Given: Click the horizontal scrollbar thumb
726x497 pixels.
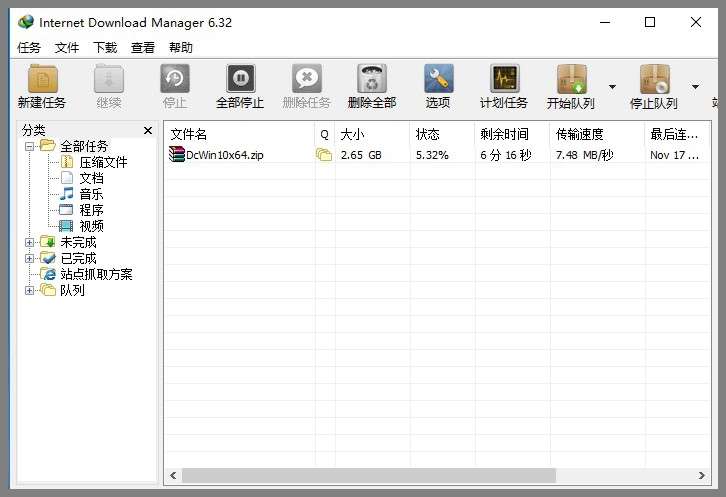Looking at the screenshot, I should (x=369, y=475).
